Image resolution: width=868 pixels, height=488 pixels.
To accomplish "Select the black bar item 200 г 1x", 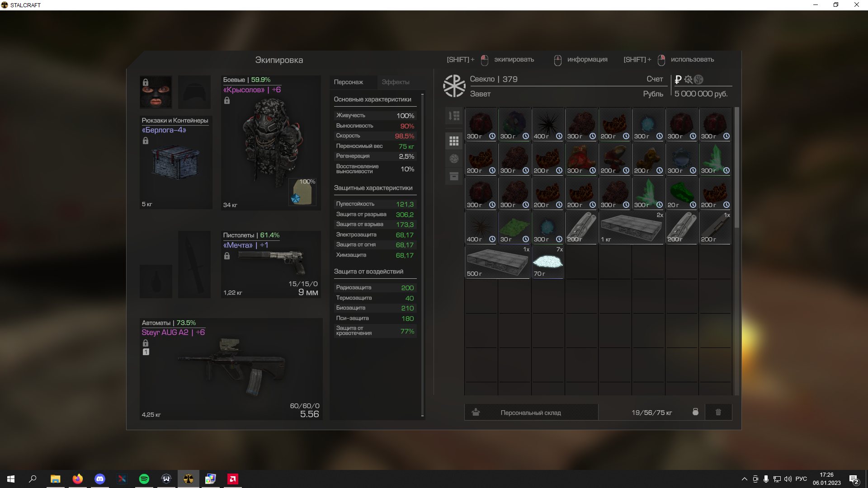I will click(x=715, y=227).
